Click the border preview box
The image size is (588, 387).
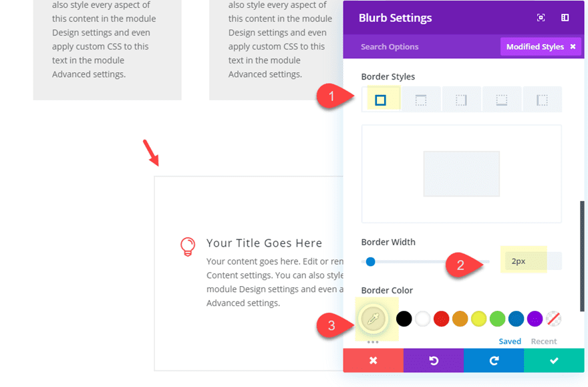pos(461,174)
